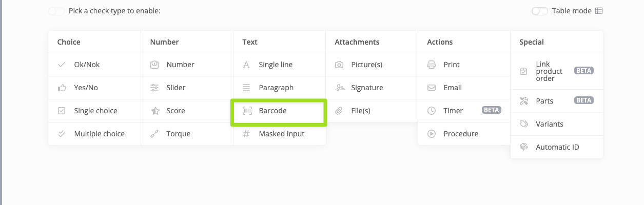This screenshot has height=205, width=644.
Task: Choose the Picture(s) camera icon
Action: 339,65
